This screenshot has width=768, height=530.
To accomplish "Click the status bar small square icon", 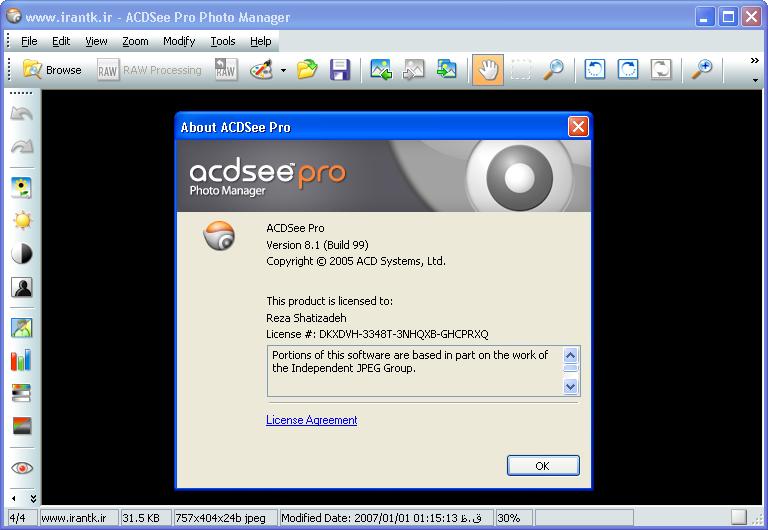I will 739,517.
